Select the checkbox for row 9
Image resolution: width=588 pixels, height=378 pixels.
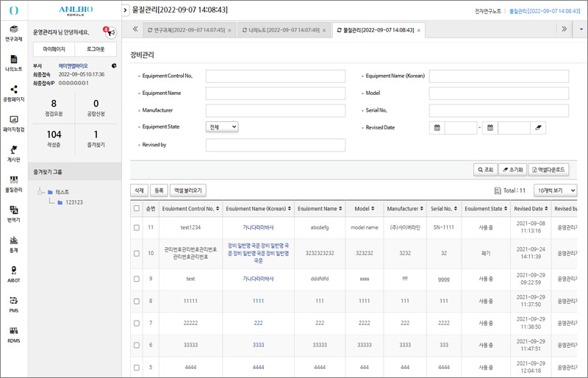tap(137, 279)
